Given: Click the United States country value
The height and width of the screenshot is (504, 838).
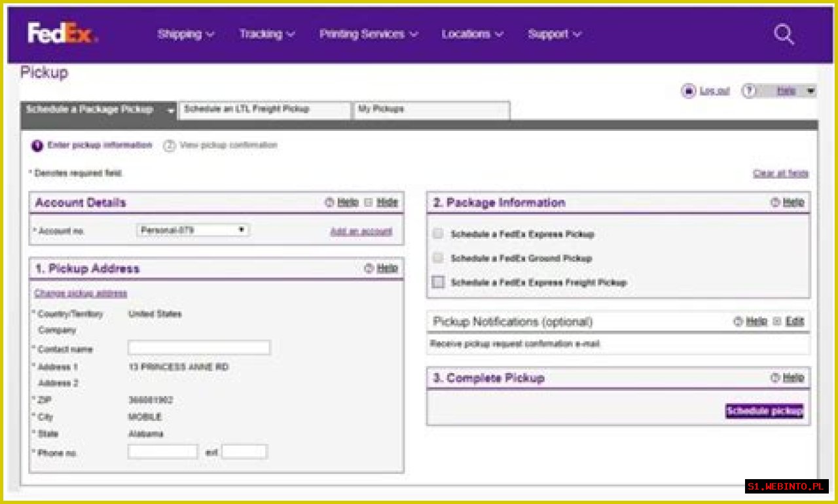Looking at the screenshot, I should point(155,314).
